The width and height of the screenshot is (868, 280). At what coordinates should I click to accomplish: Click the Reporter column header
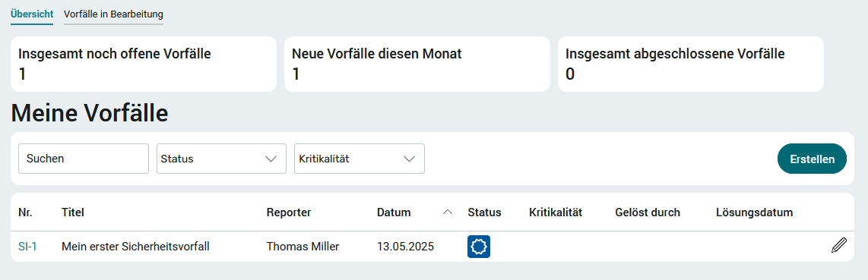coord(289,212)
